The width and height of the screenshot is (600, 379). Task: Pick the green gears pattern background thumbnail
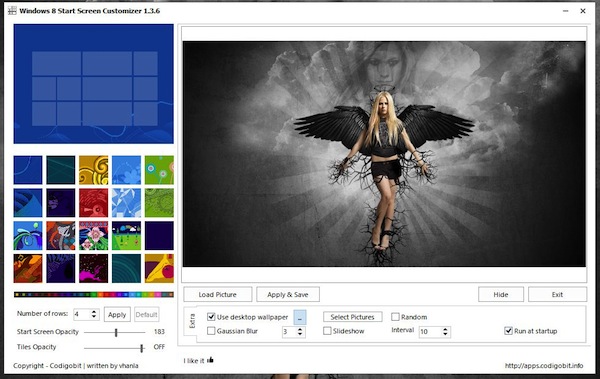[x=159, y=203]
